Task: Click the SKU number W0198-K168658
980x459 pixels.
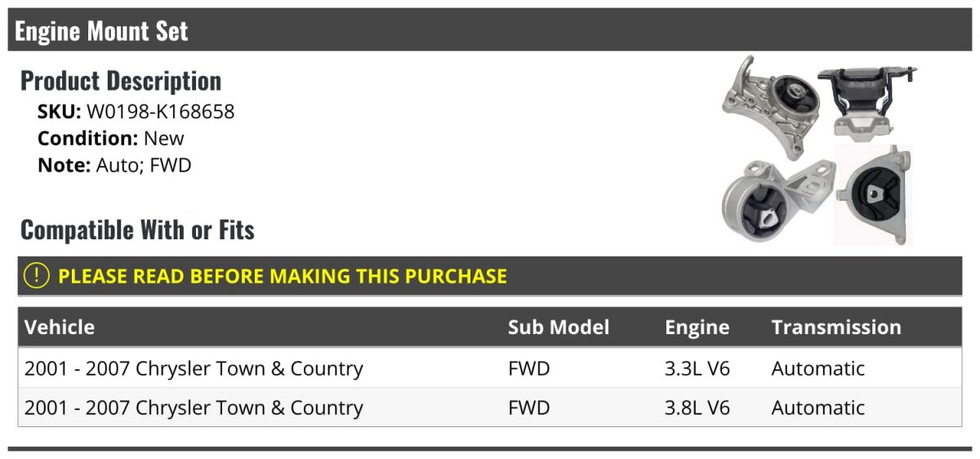Action: coord(160,111)
